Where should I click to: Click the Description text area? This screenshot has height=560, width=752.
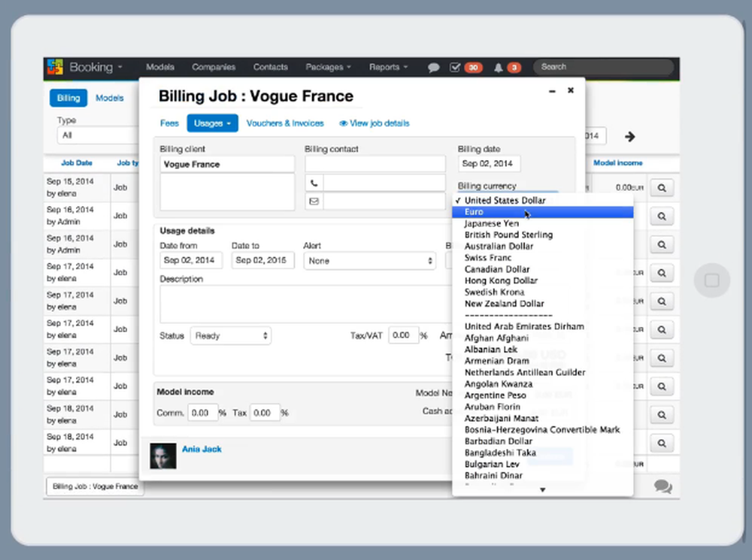(305, 304)
